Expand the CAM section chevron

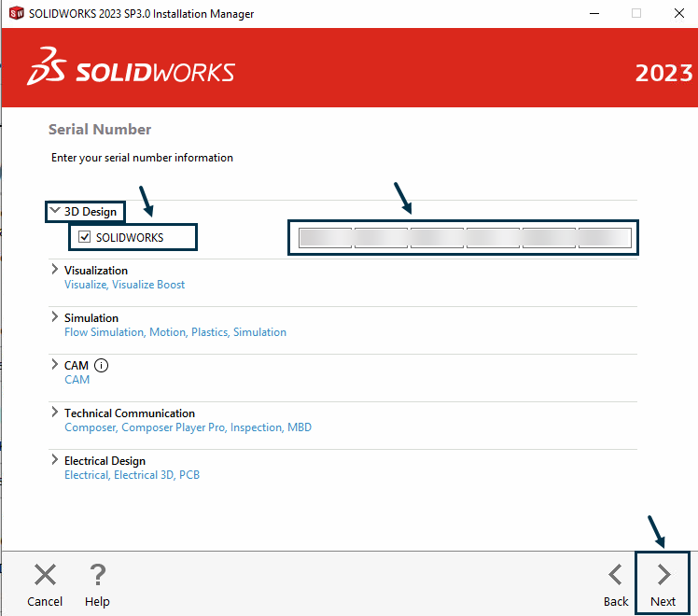coord(55,364)
